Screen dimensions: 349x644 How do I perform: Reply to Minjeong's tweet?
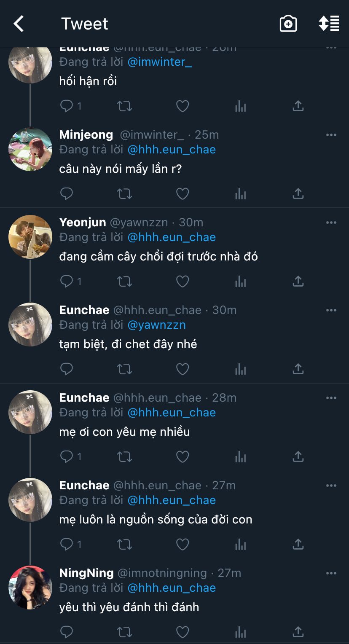point(67,193)
